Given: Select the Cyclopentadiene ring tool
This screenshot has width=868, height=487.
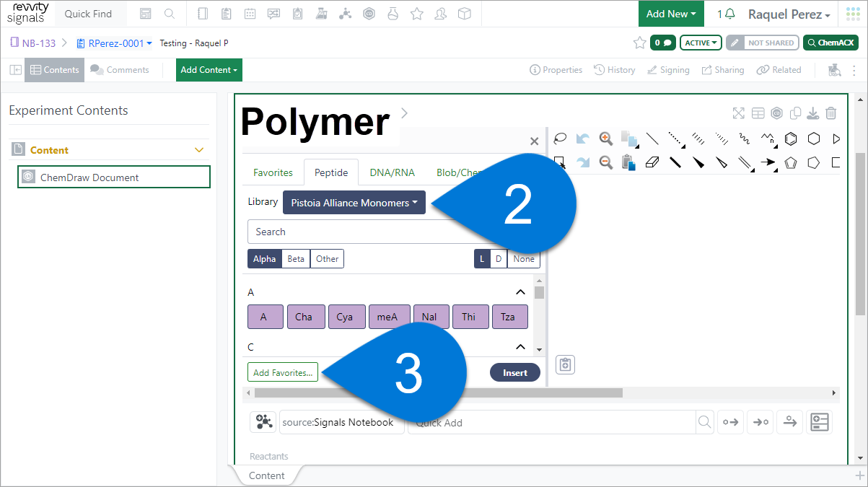Looking at the screenshot, I should pos(791,162).
